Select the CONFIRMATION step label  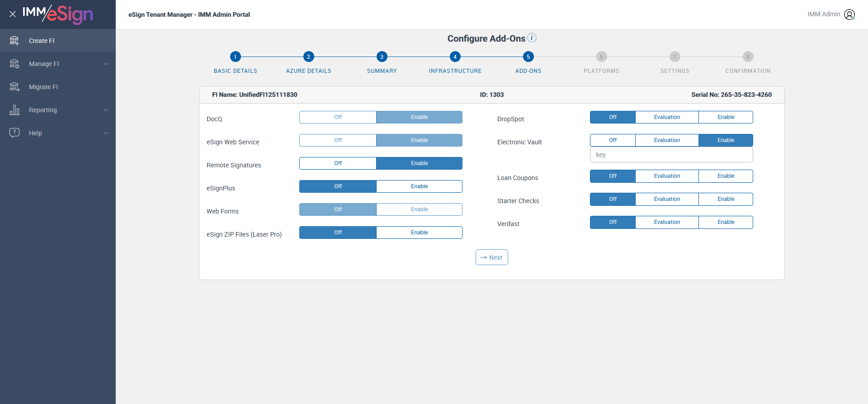[x=748, y=71]
